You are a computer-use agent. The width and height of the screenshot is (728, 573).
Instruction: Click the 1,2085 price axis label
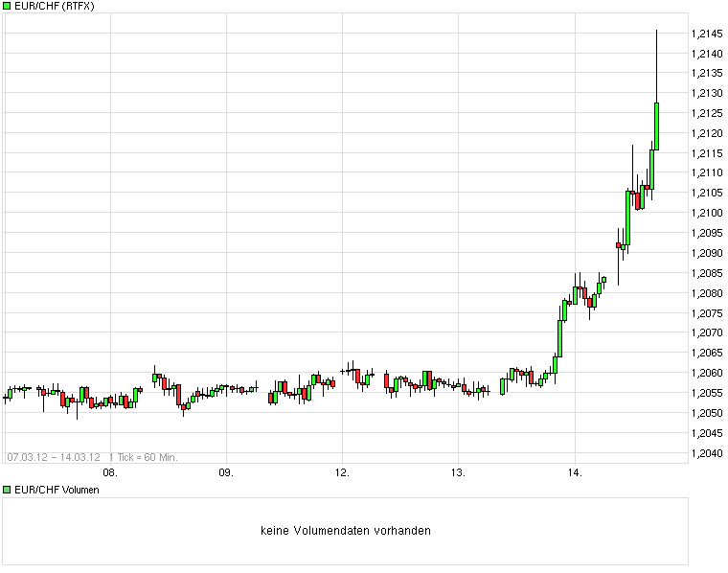707,273
